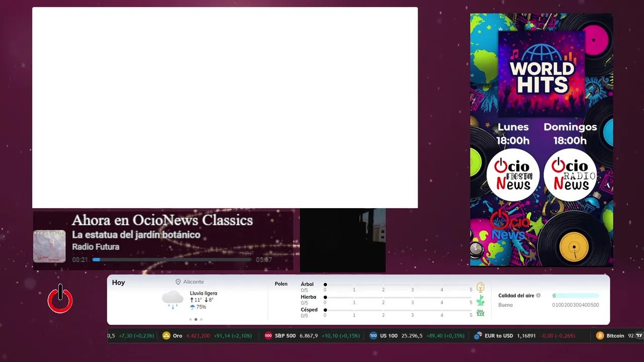Click the US 100 ticker label
The image size is (644, 362).
389,335
